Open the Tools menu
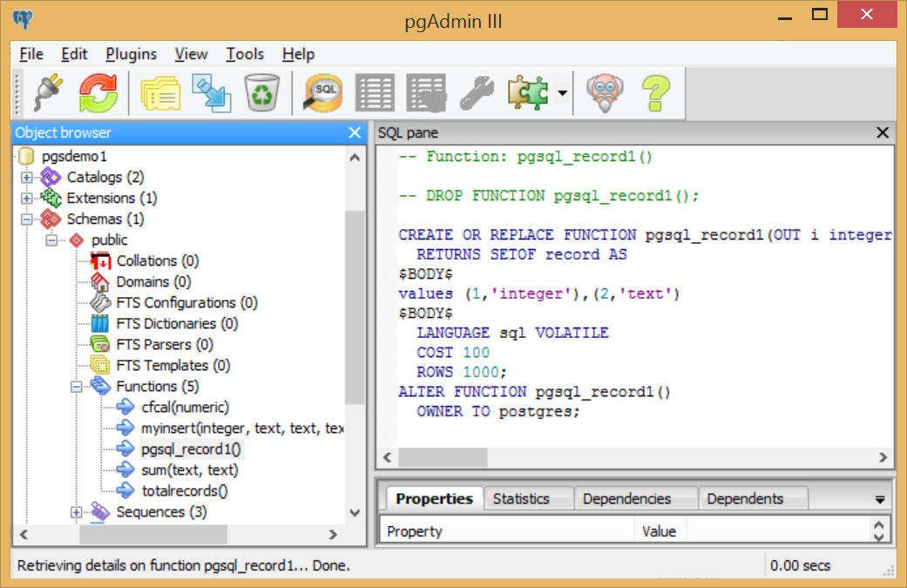The width and height of the screenshot is (907, 588). [x=245, y=54]
